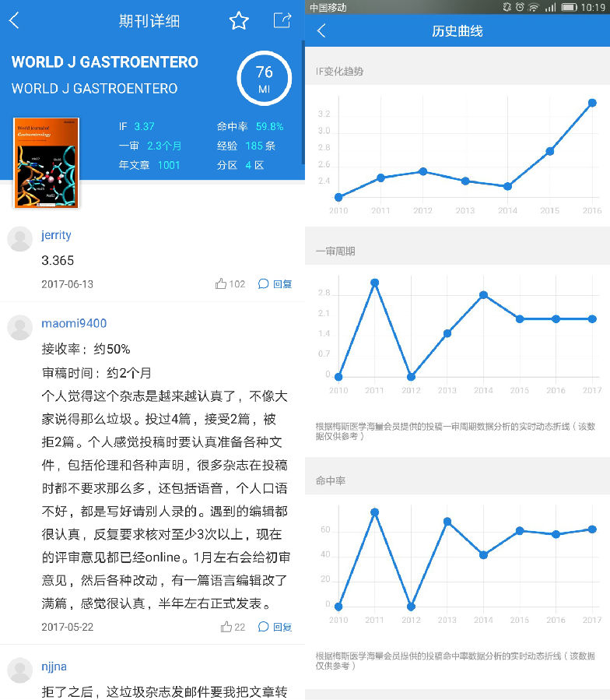Tap the 185 experience entries count

coord(254,146)
